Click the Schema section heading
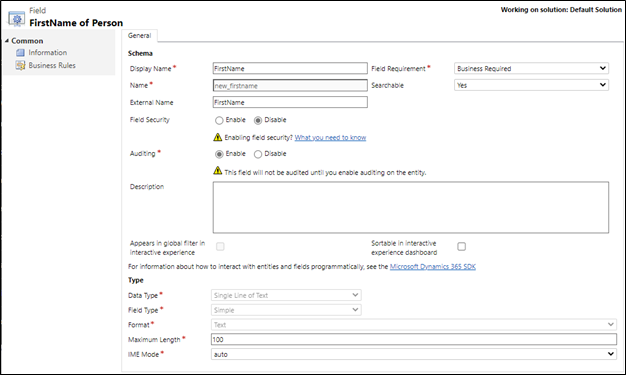This screenshot has width=626, height=375. pos(140,53)
